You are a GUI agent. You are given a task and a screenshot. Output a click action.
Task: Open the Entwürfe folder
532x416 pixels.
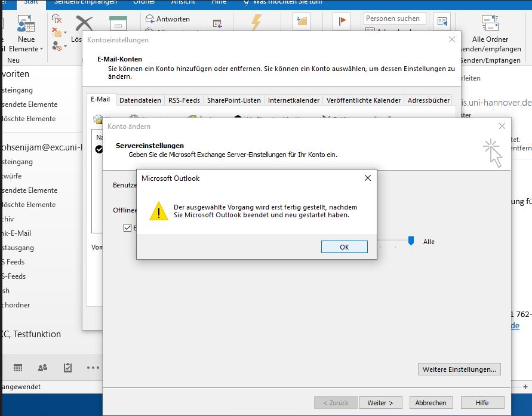point(11,176)
